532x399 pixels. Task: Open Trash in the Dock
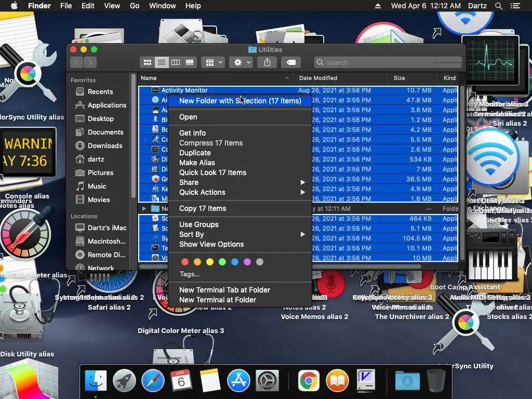click(436, 381)
